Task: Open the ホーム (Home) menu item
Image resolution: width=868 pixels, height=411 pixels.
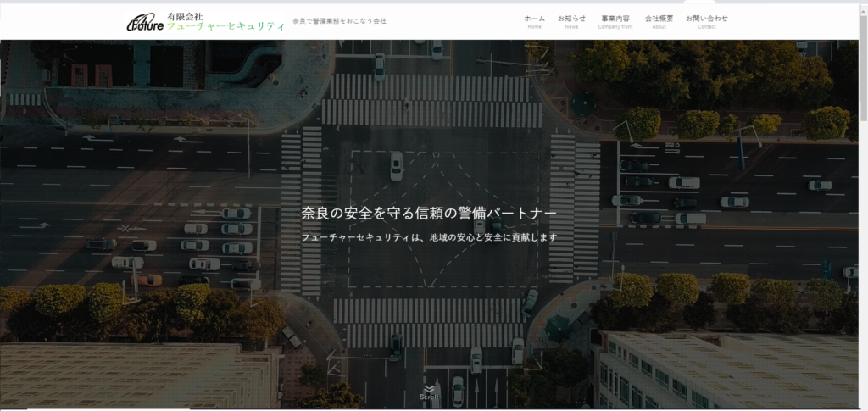Action: click(x=534, y=18)
